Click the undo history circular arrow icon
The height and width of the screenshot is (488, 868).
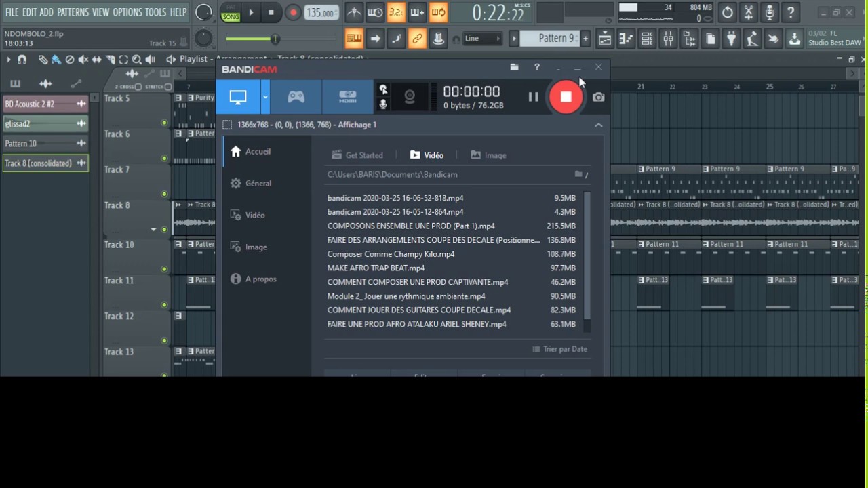tap(728, 12)
